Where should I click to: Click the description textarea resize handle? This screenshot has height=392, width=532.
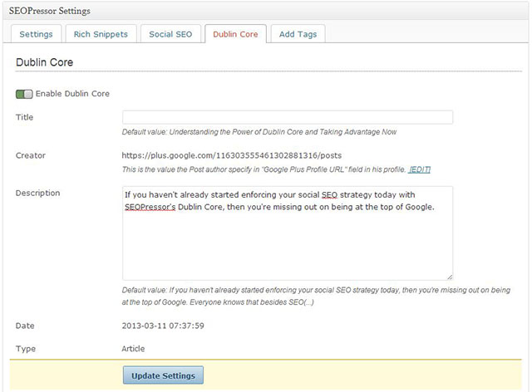(x=450, y=277)
